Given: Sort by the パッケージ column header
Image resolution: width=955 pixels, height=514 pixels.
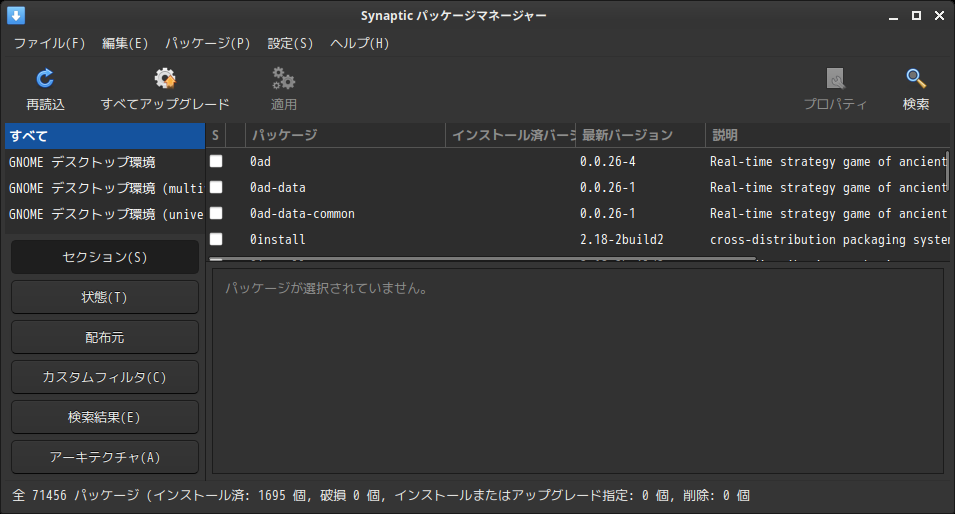Looking at the screenshot, I should coord(345,135).
